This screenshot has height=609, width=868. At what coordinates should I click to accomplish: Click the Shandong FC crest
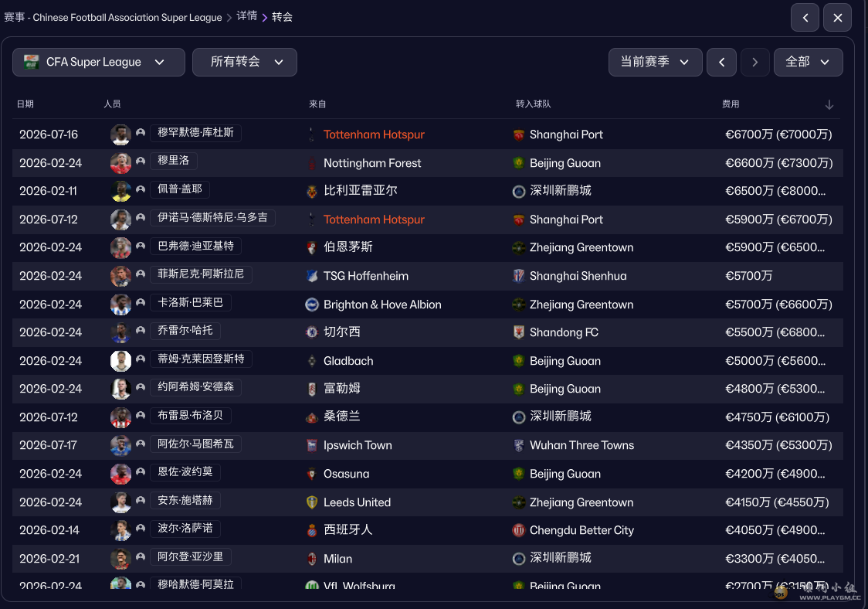click(519, 332)
